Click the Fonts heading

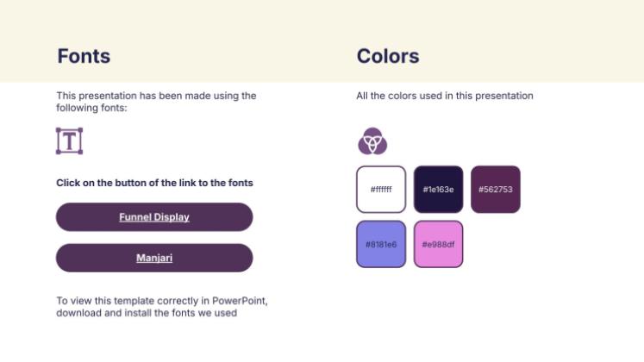tap(84, 56)
